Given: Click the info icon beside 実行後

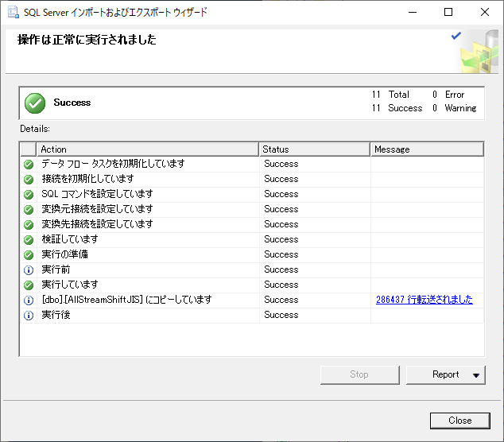Looking at the screenshot, I should [29, 315].
